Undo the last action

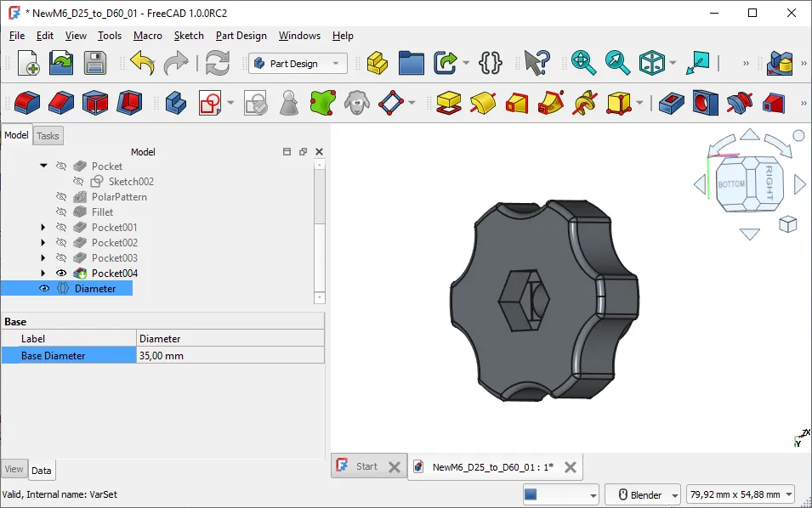142,63
